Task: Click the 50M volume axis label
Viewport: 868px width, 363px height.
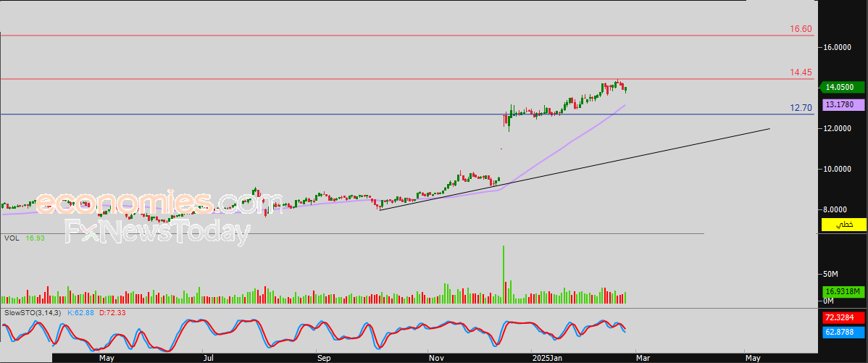Action: [x=832, y=275]
